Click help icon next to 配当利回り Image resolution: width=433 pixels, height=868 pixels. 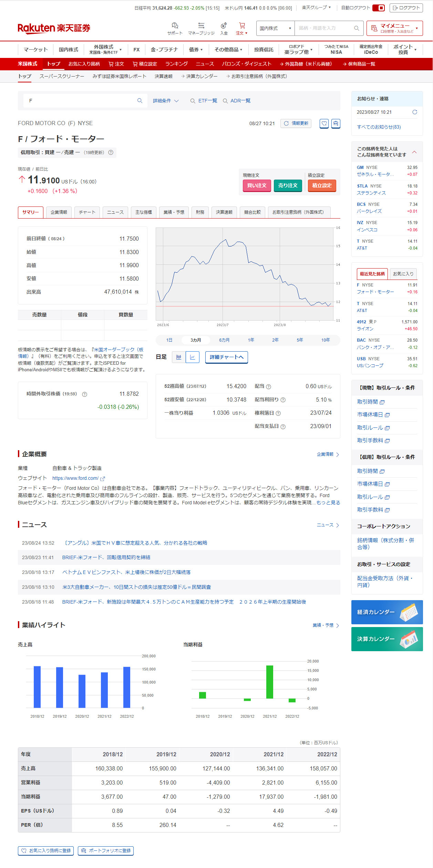tap(283, 400)
